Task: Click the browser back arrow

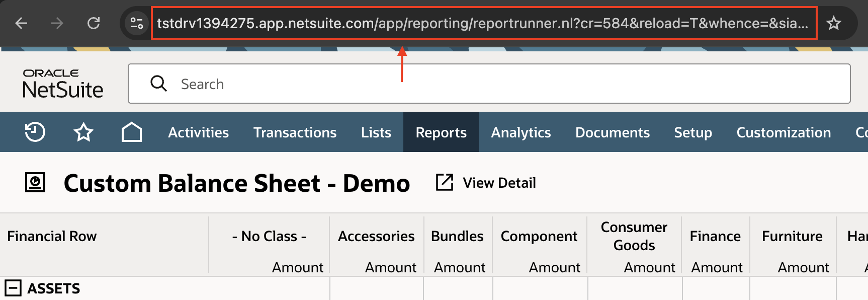Action: click(21, 23)
